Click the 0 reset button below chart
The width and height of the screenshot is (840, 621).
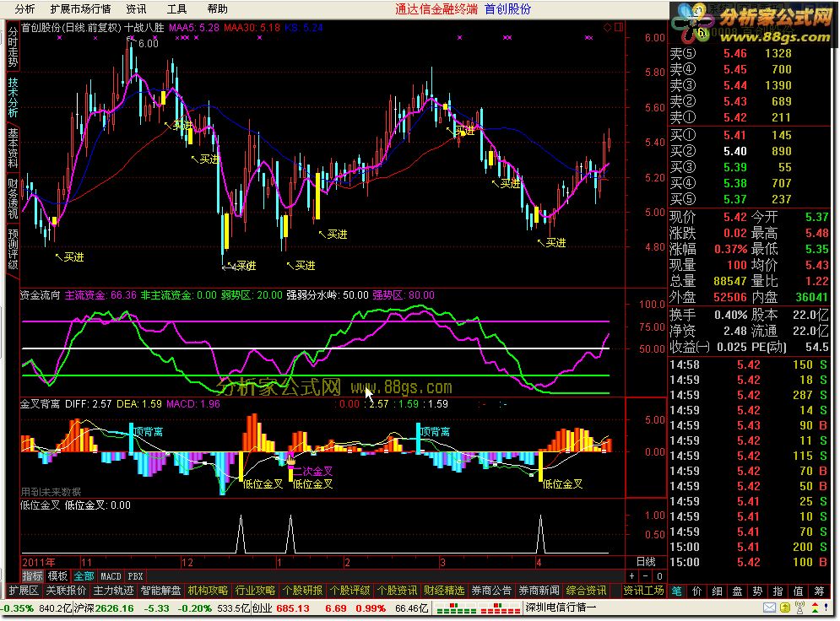click(659, 576)
